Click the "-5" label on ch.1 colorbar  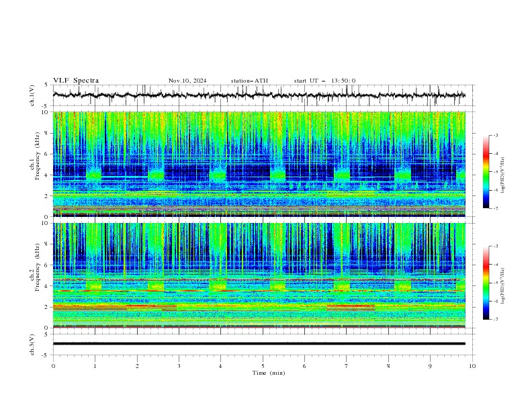tap(495, 172)
